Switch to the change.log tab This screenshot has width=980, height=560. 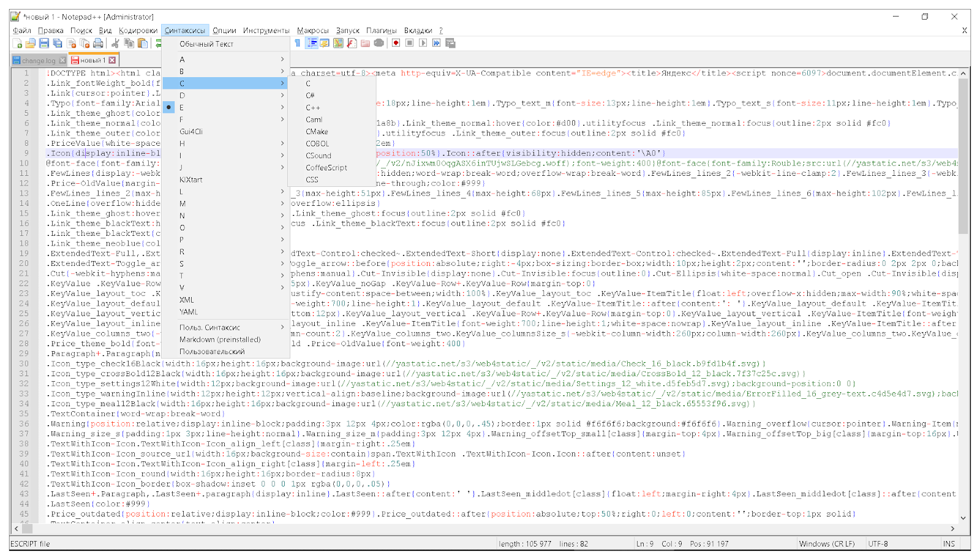[x=39, y=60]
